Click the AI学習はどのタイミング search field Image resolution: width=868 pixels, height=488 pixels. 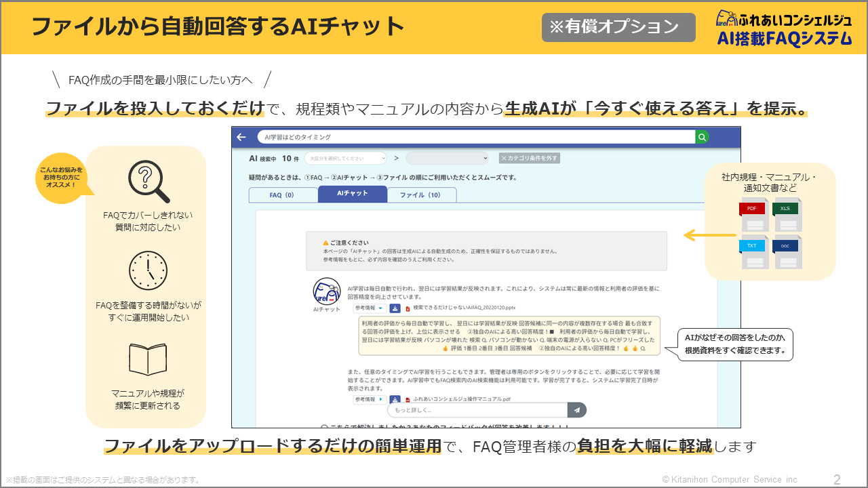[475, 137]
